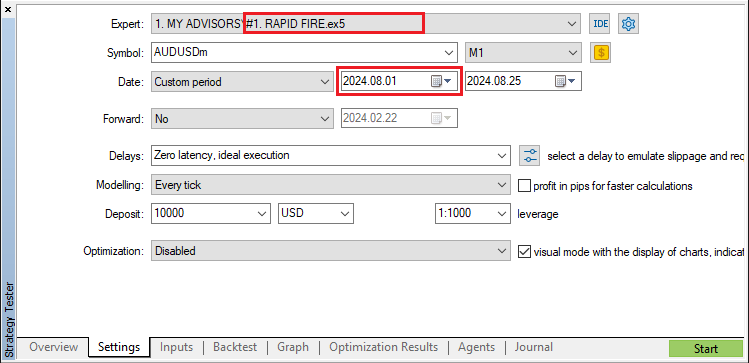Open the Optimization Disabled dropdown
749x363 pixels.
tap(331, 251)
